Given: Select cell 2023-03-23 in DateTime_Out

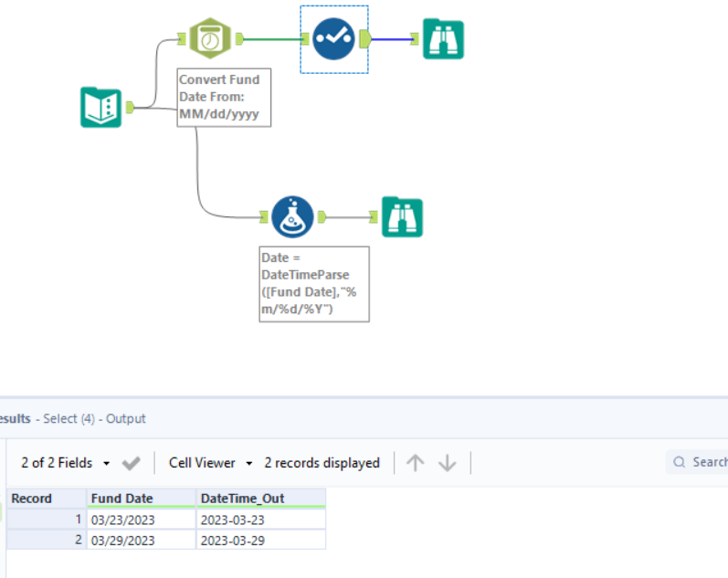Looking at the screenshot, I should (x=261, y=520).
